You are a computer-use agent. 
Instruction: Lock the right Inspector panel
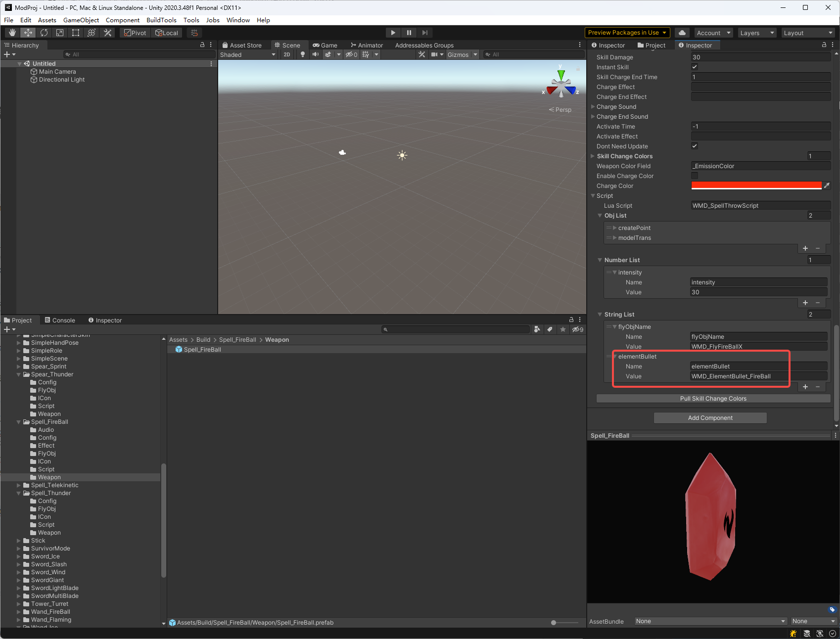point(824,45)
